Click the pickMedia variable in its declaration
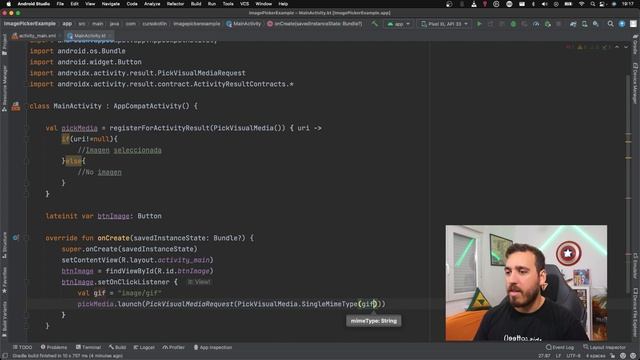640x360 pixels. (x=80, y=128)
